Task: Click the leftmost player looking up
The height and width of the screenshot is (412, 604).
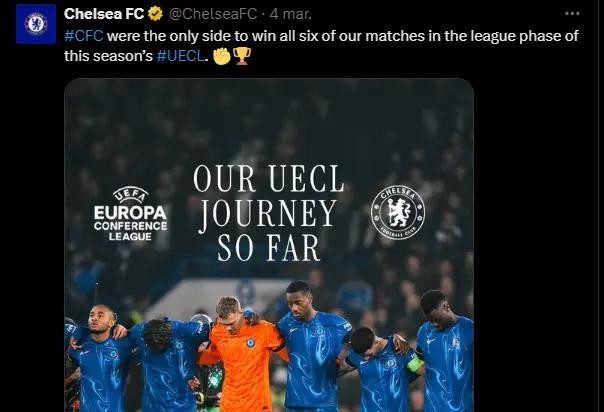Action: (x=101, y=358)
